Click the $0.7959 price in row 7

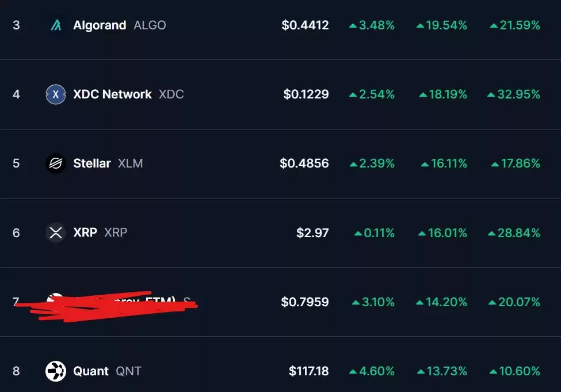[305, 302]
